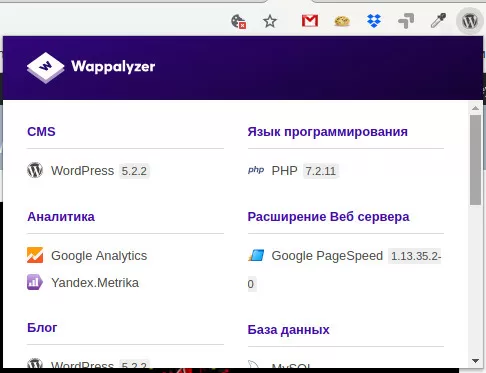The image size is (486, 373).
Task: Click the Wappalyzer diamond logo
Action: click(46, 67)
